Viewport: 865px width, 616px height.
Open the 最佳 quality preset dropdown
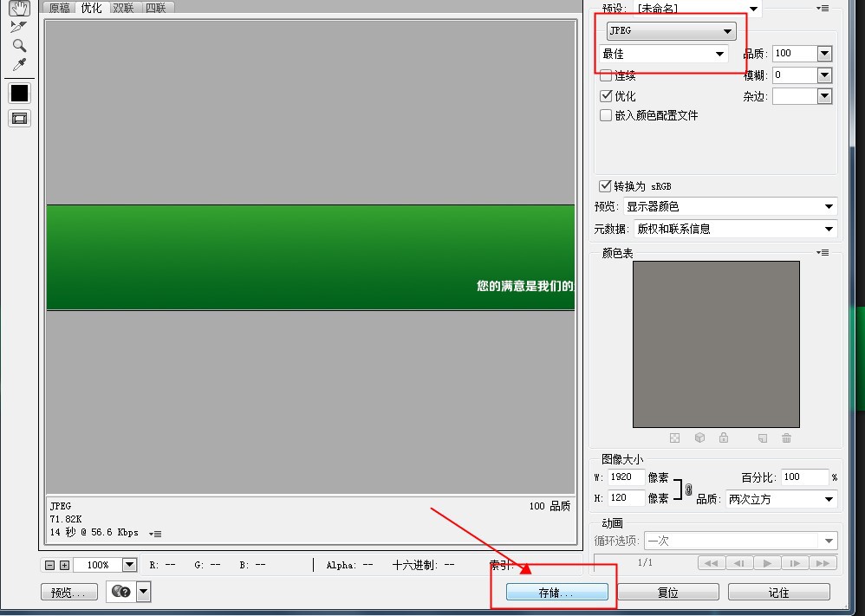(664, 54)
